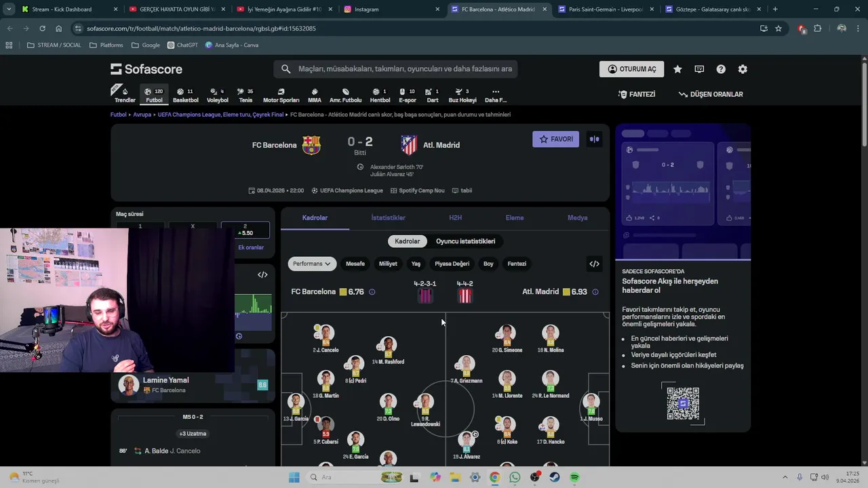
Task: Click the compare teams icon beside Favori
Action: [594, 139]
